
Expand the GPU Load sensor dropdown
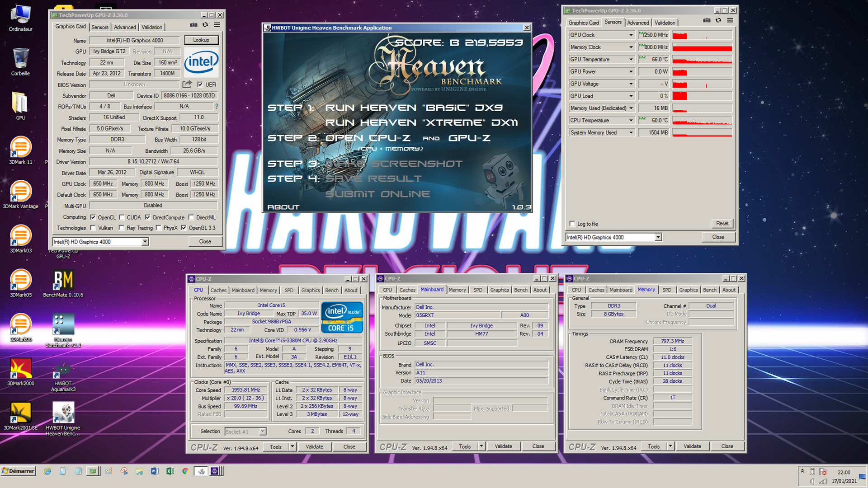pyautogui.click(x=631, y=96)
